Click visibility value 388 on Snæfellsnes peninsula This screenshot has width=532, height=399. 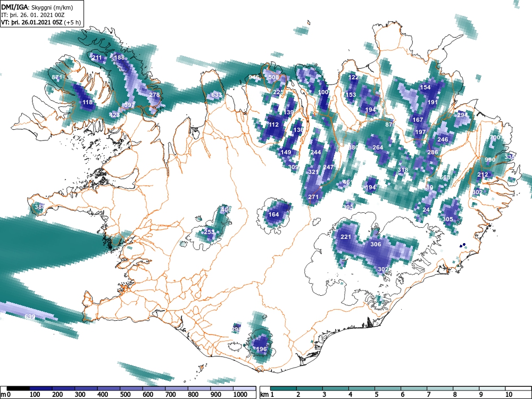pos(40,207)
